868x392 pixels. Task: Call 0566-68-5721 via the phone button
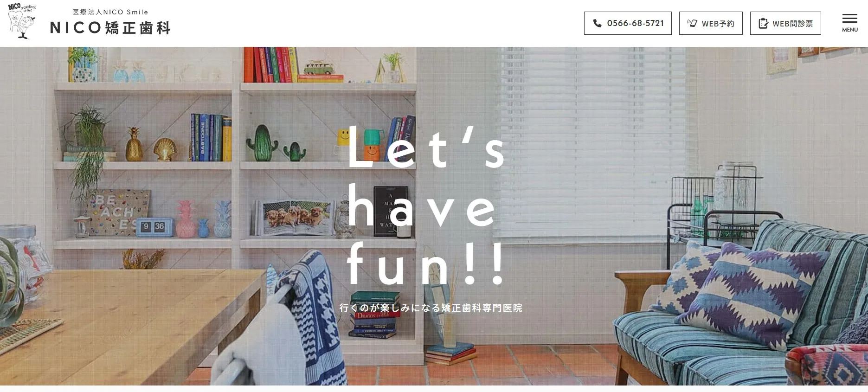[628, 23]
